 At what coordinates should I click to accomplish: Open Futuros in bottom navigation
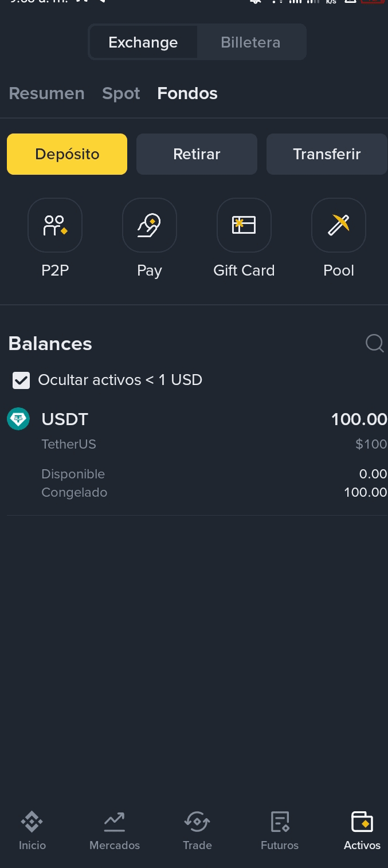[x=280, y=831]
